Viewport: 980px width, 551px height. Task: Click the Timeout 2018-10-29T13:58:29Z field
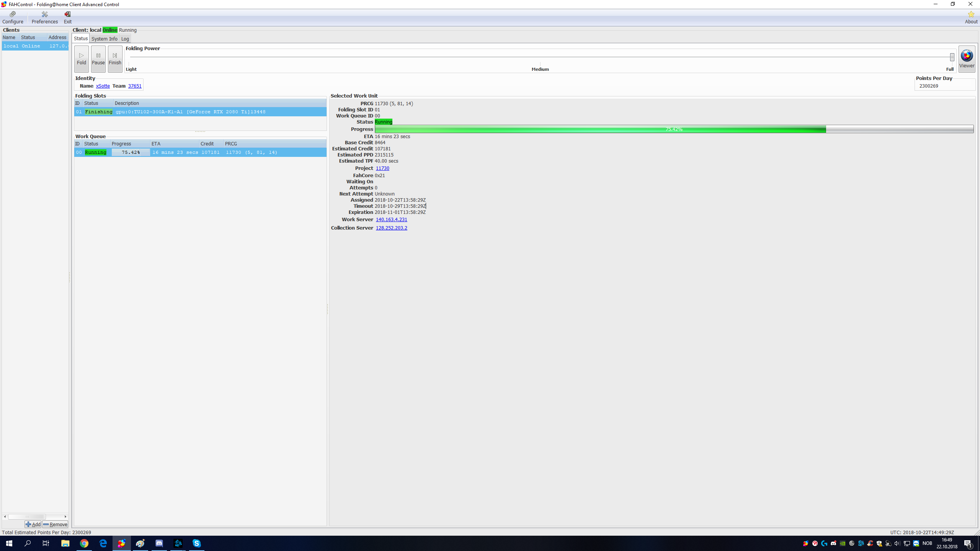[400, 206]
